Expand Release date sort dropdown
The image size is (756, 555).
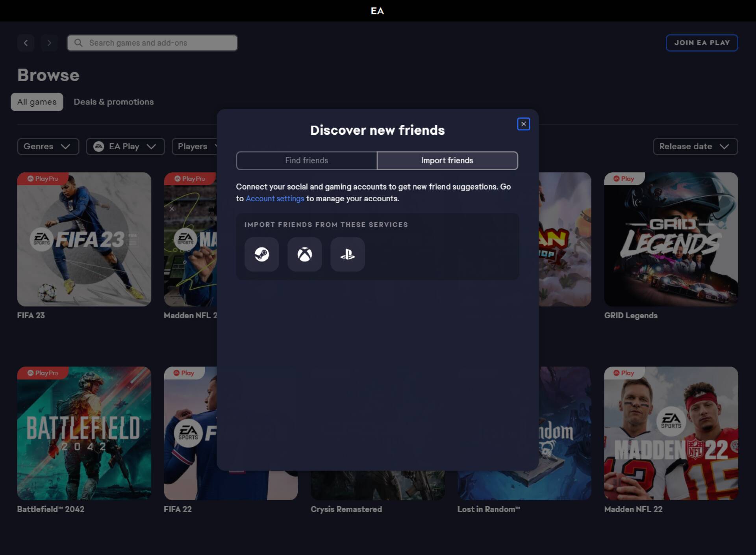pyautogui.click(x=694, y=146)
